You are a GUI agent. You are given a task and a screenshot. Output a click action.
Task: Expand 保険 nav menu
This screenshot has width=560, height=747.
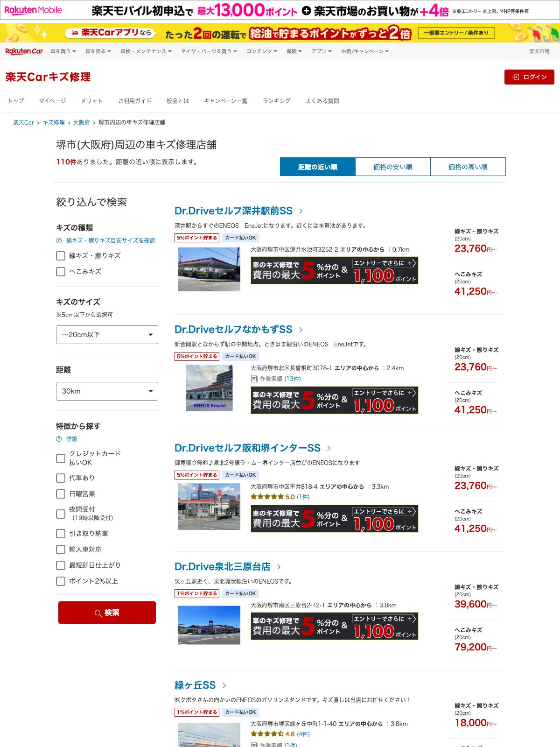pyautogui.click(x=294, y=51)
